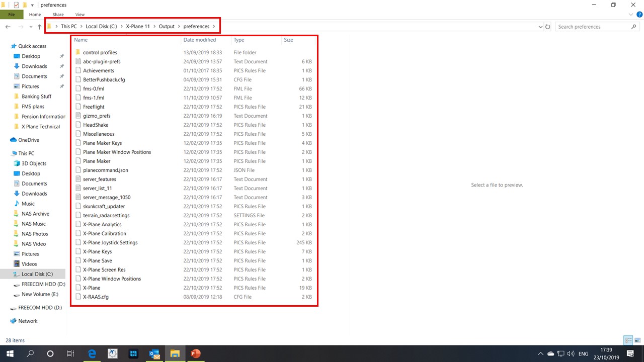Open the Share ribbon tab
Screen dimensions: 644x362
point(58,15)
